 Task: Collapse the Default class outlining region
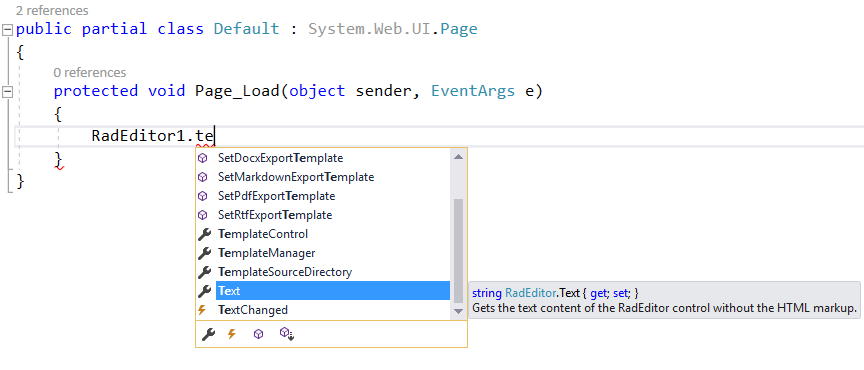pos(7,30)
